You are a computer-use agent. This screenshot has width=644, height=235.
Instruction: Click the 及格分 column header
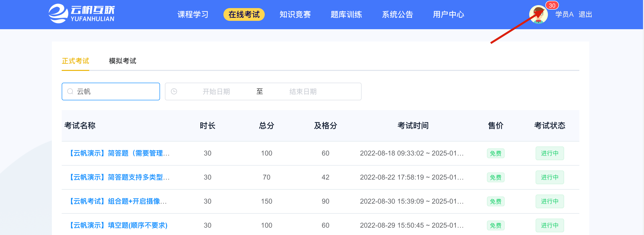325,126
